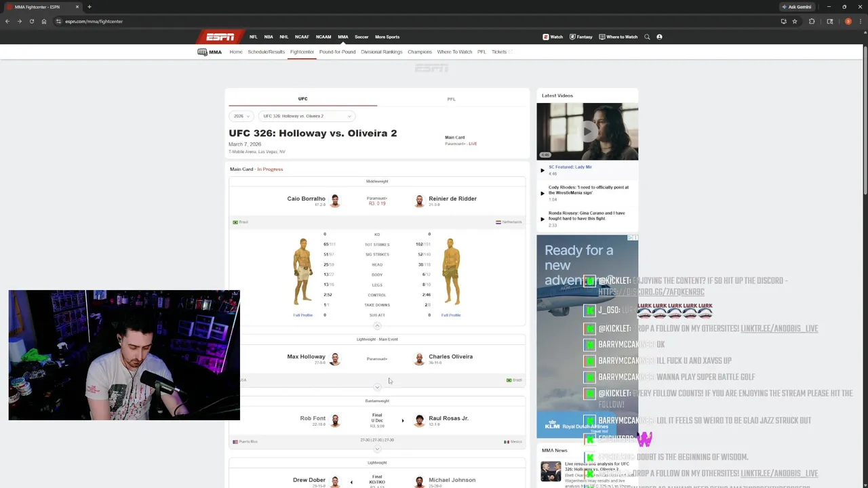Open the NCAAM menu item
Screen dimensions: 868x488
323,37
